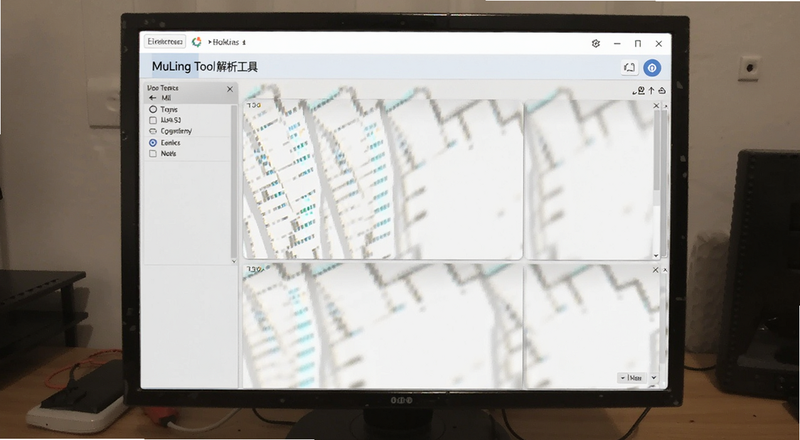
Task: Click the tab-like button at title bar left
Action: tap(165, 42)
